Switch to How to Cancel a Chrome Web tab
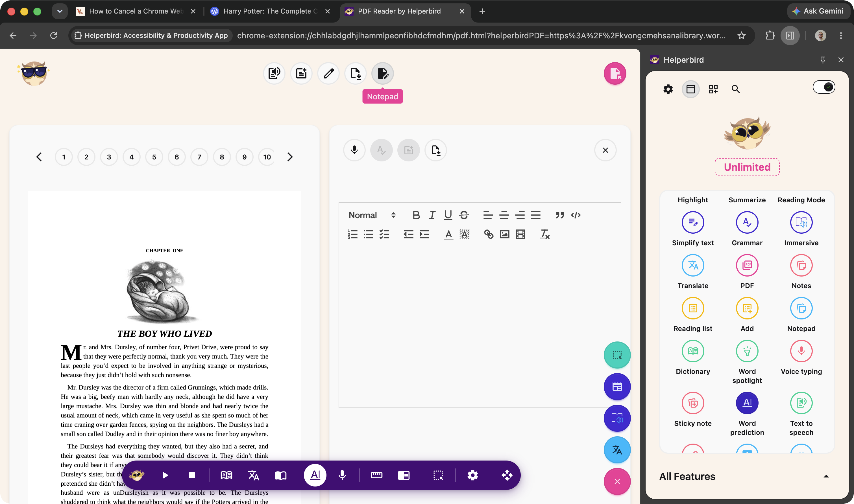 click(x=136, y=11)
